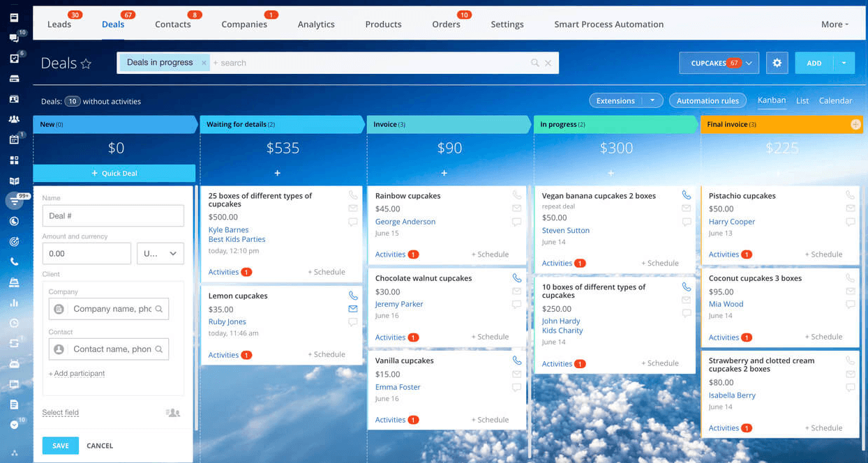Click the chat bubble icon on Pistachio cupcakes card
The width and height of the screenshot is (868, 463).
[x=851, y=222]
